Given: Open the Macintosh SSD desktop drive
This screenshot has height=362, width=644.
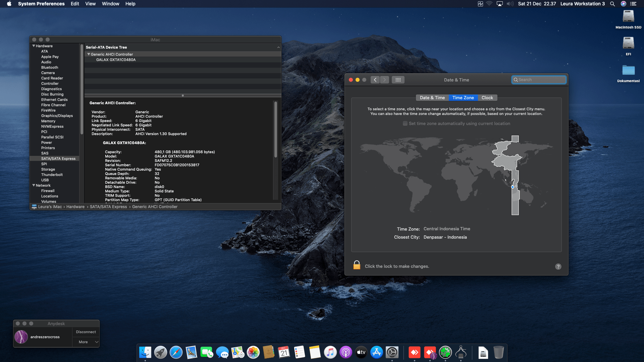Looking at the screenshot, I should 628,17.
